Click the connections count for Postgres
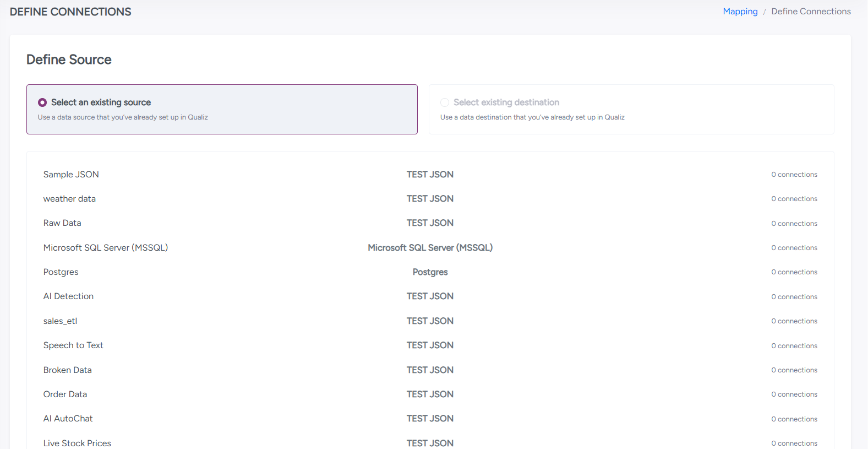The width and height of the screenshot is (868, 449). [794, 272]
